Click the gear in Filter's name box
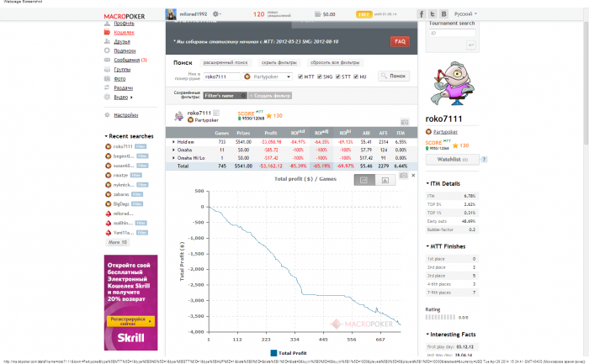This screenshot has height=364, width=589. click(x=243, y=96)
